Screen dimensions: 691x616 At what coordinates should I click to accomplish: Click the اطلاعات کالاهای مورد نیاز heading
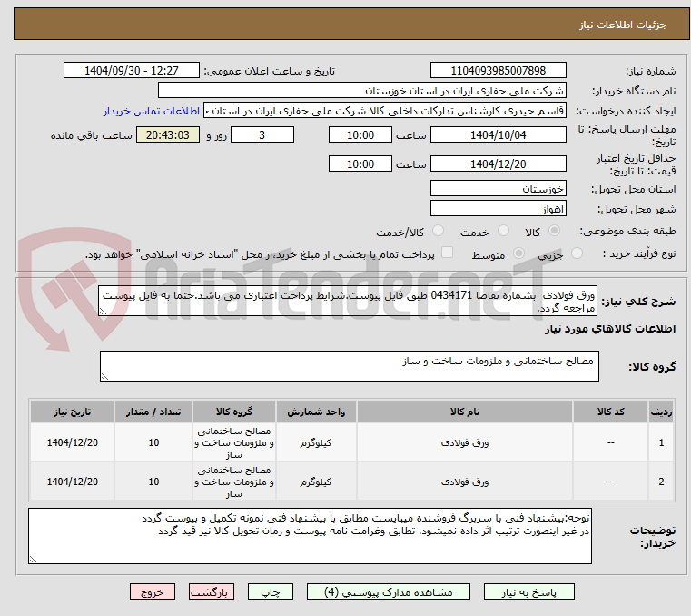[610, 329]
